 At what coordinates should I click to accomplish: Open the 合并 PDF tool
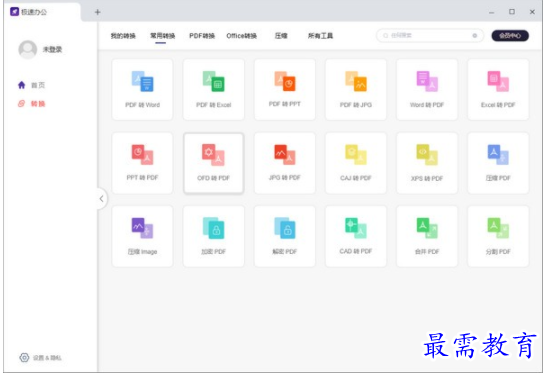[427, 236]
